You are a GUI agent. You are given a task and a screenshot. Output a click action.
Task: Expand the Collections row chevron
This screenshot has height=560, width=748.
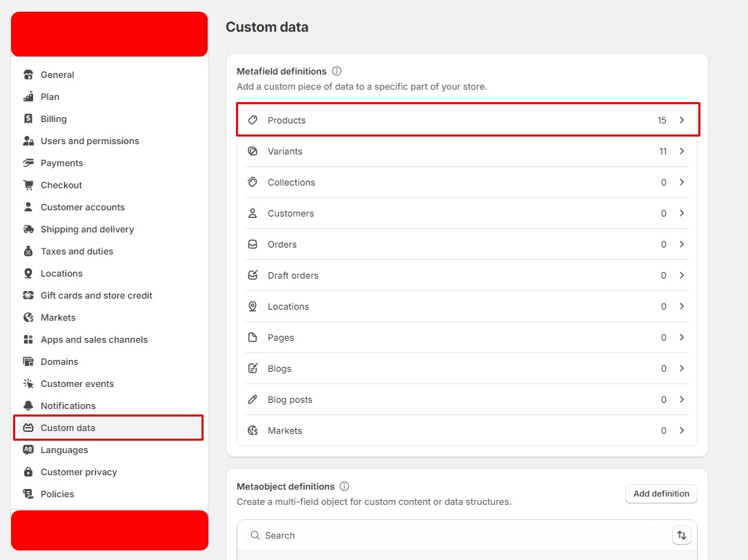click(682, 182)
